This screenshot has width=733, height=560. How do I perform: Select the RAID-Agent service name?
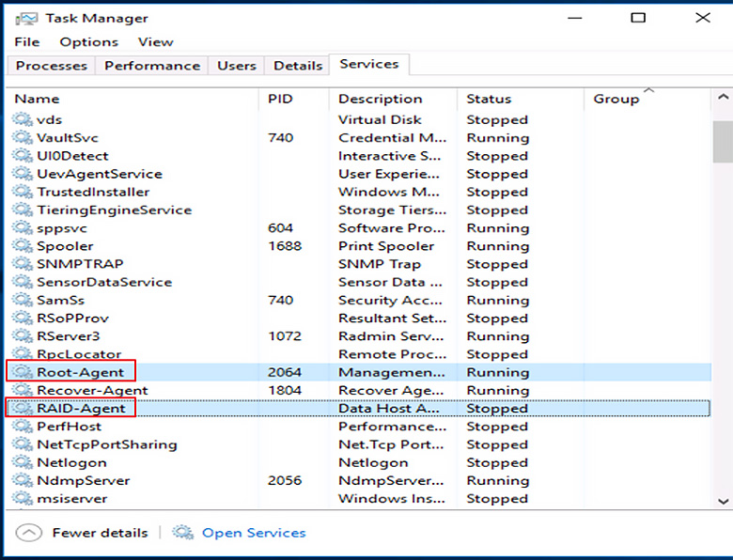point(82,408)
